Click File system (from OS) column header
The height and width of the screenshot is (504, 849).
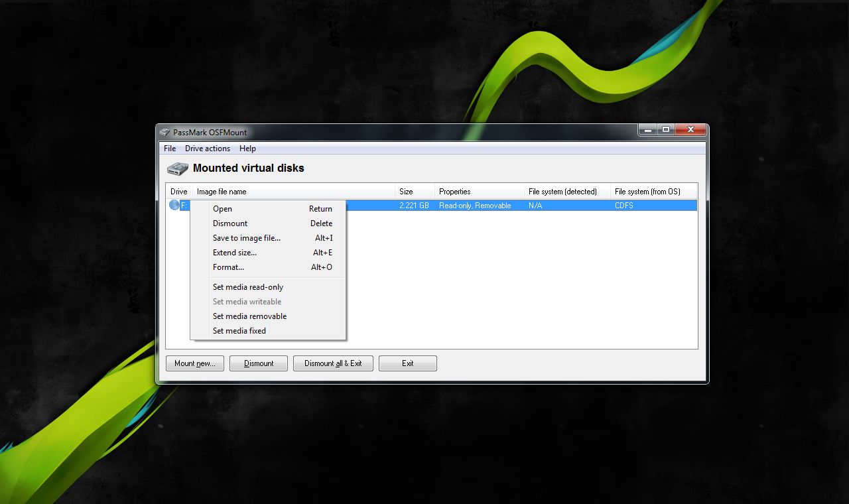pyautogui.click(x=654, y=192)
